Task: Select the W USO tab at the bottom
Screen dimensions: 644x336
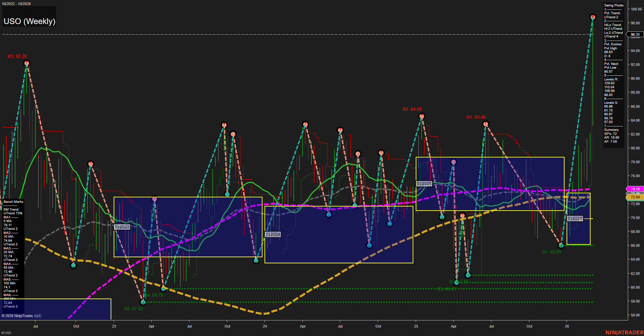Action: tap(7, 332)
